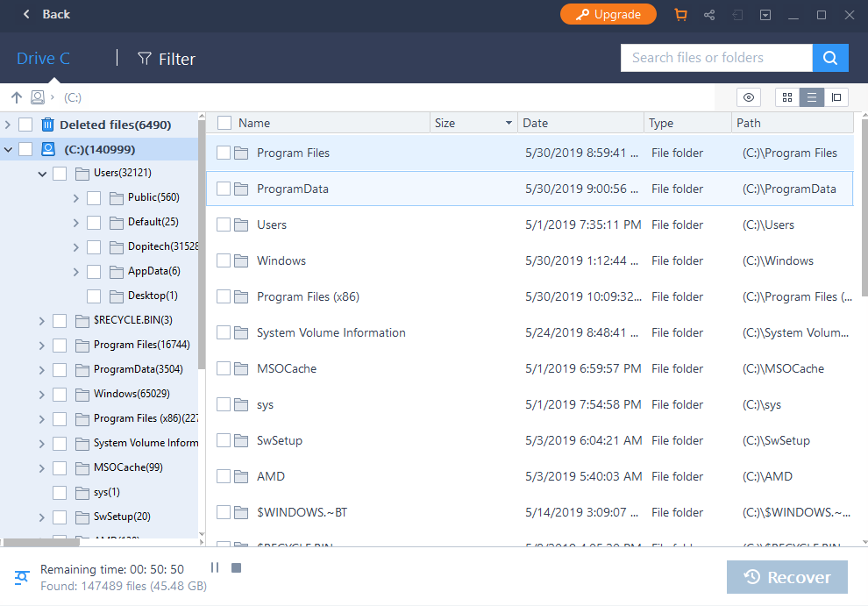Tick the Windows folder checkbox in list
Screen dimensions: 868x606
[x=224, y=260]
